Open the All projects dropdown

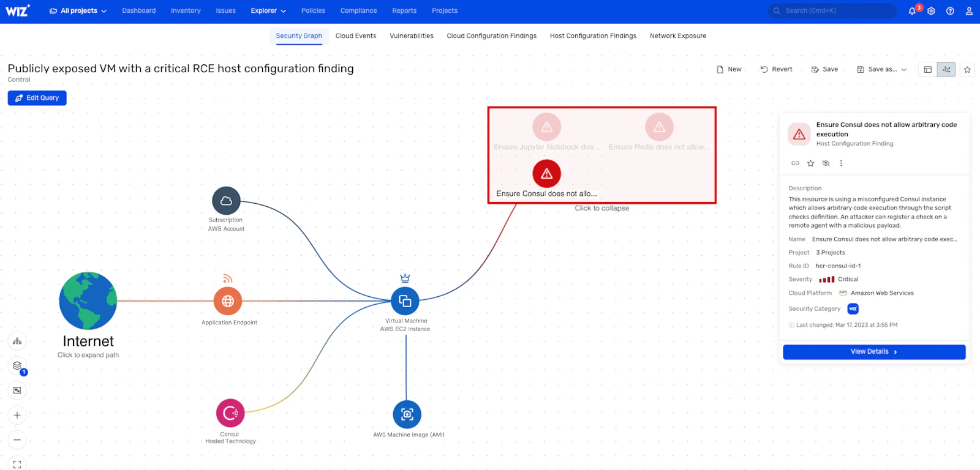pyautogui.click(x=78, y=11)
